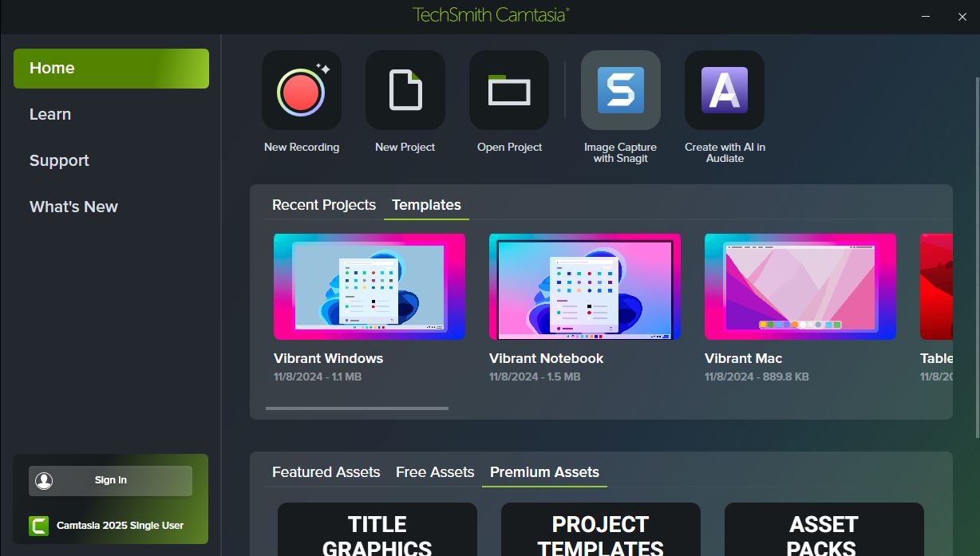Image resolution: width=980 pixels, height=556 pixels.
Task: Choose the Vibrant Notebook template thumbnail
Action: click(584, 286)
